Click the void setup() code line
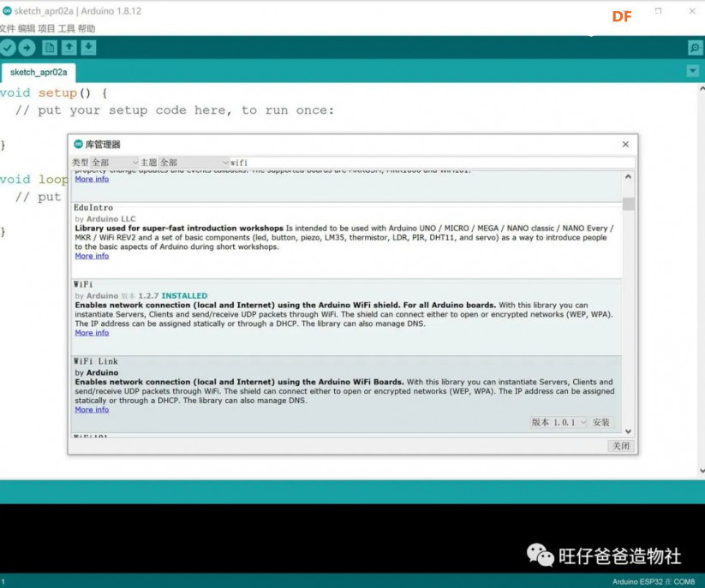This screenshot has height=588, width=705. pos(54,93)
